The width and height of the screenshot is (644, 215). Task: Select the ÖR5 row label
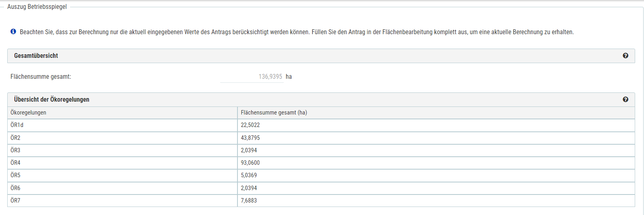click(x=15, y=175)
